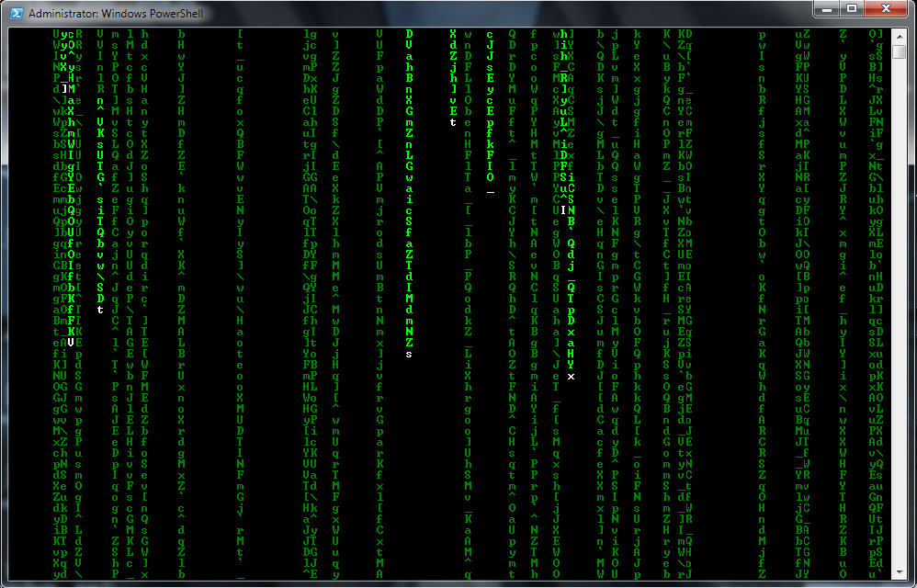The width and height of the screenshot is (917, 588).
Task: Click the scrollbar up arrow
Action: click(x=901, y=35)
